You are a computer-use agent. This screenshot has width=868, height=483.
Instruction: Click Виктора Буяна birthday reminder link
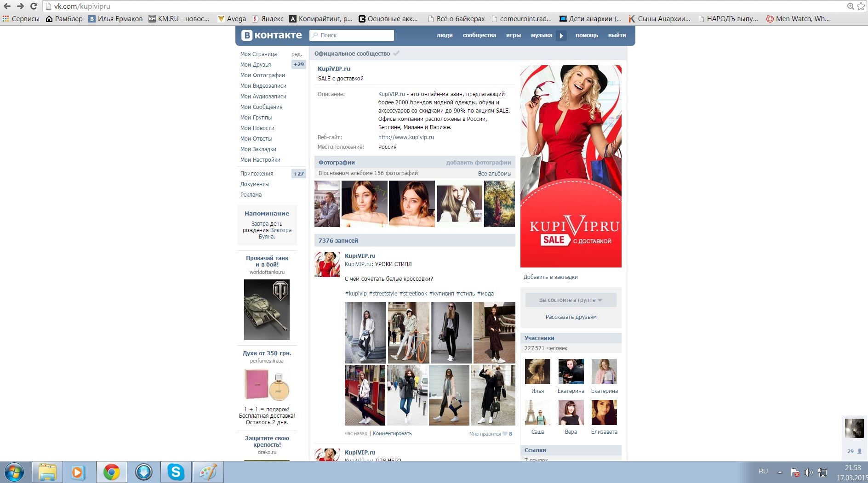tap(275, 233)
